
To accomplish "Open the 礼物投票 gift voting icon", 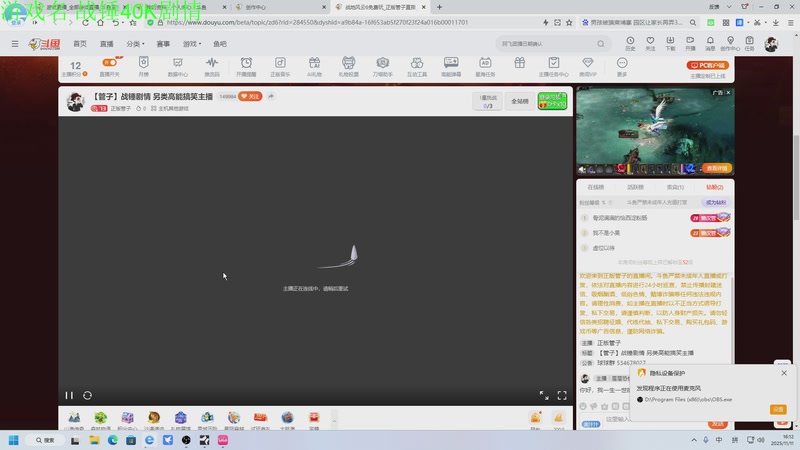I will [348, 63].
